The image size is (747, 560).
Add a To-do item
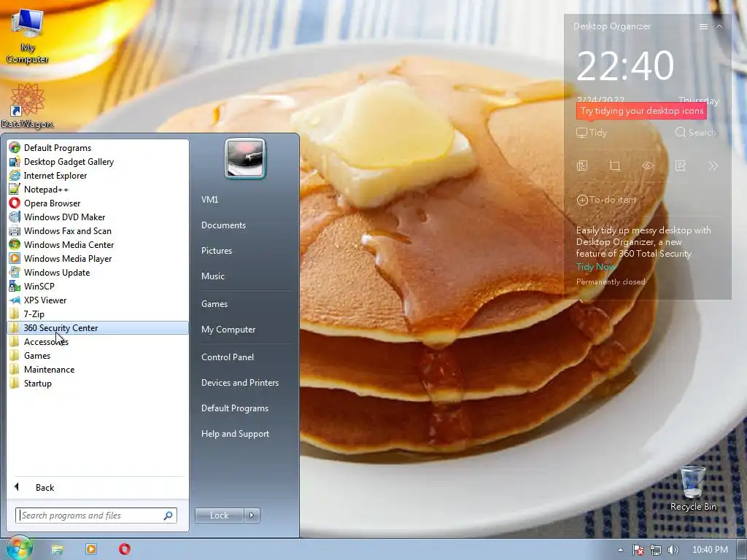(x=606, y=200)
